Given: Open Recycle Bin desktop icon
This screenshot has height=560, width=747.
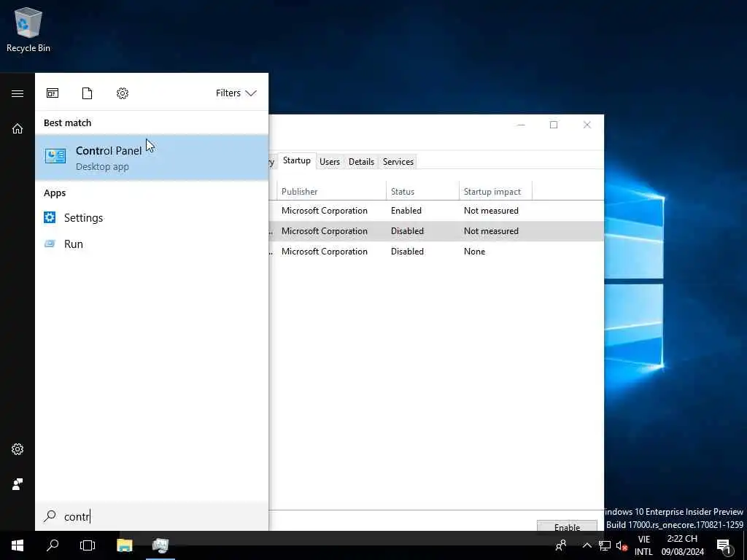Looking at the screenshot, I should [x=28, y=29].
